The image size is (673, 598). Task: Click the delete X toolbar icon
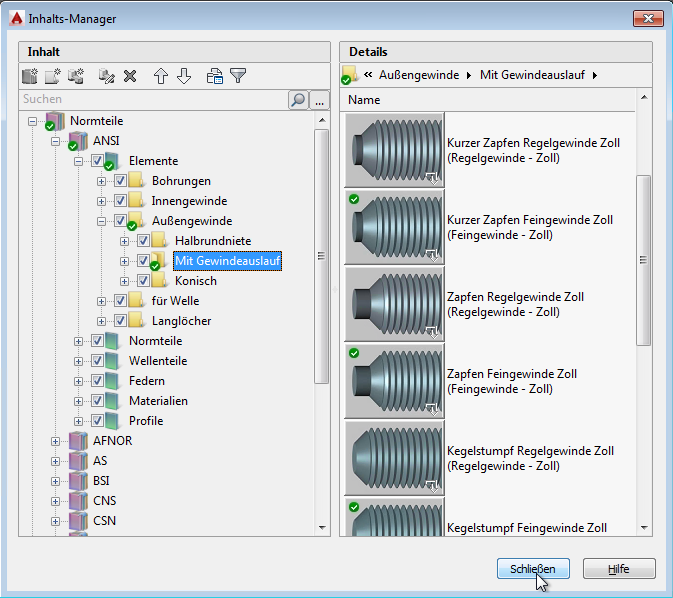(x=130, y=76)
